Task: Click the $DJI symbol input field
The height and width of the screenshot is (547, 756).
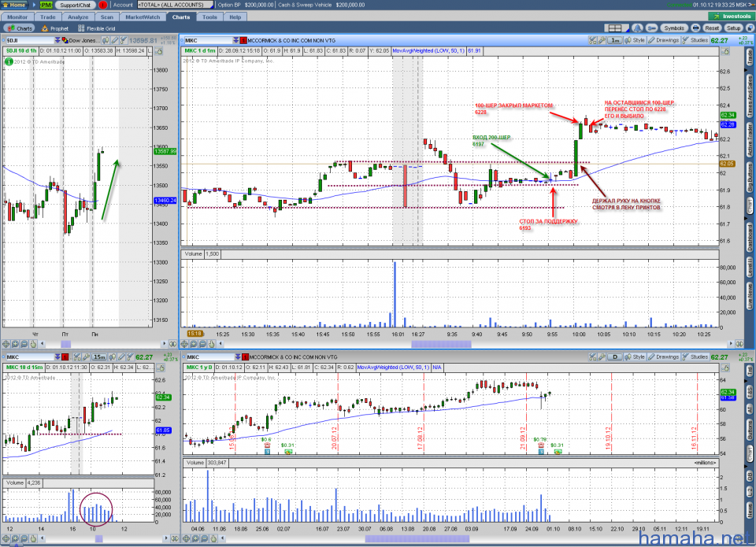Action: [29, 40]
